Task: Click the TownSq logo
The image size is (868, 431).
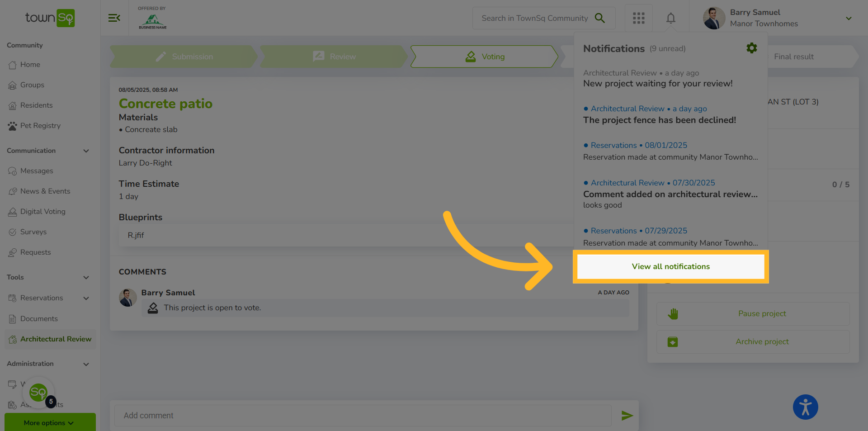Action: click(50, 18)
